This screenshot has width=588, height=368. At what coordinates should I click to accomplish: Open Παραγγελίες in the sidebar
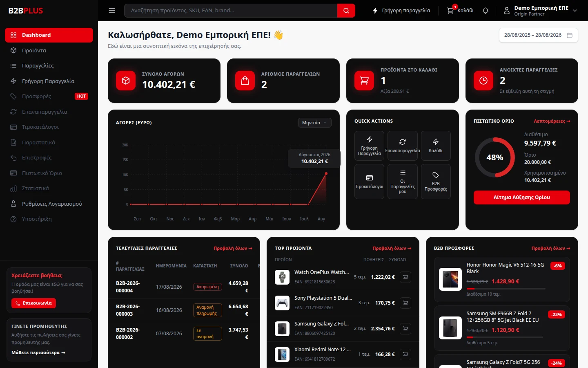[49, 66]
